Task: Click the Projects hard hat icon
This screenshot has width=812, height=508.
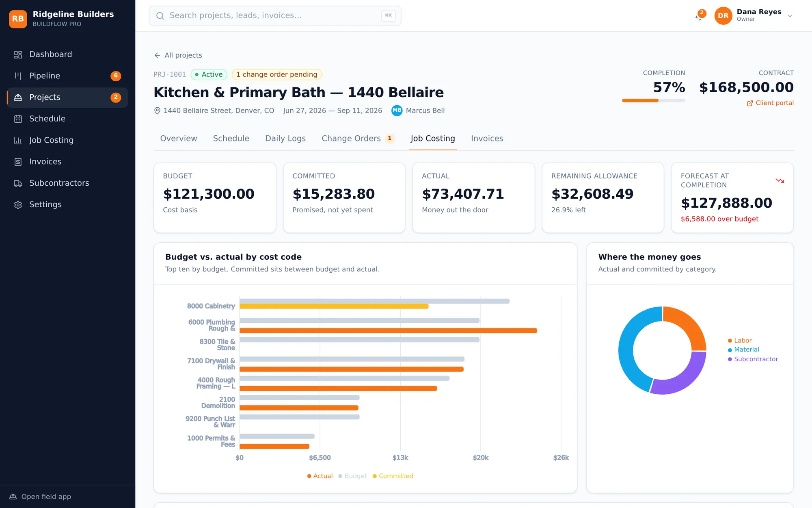Action: [18, 98]
